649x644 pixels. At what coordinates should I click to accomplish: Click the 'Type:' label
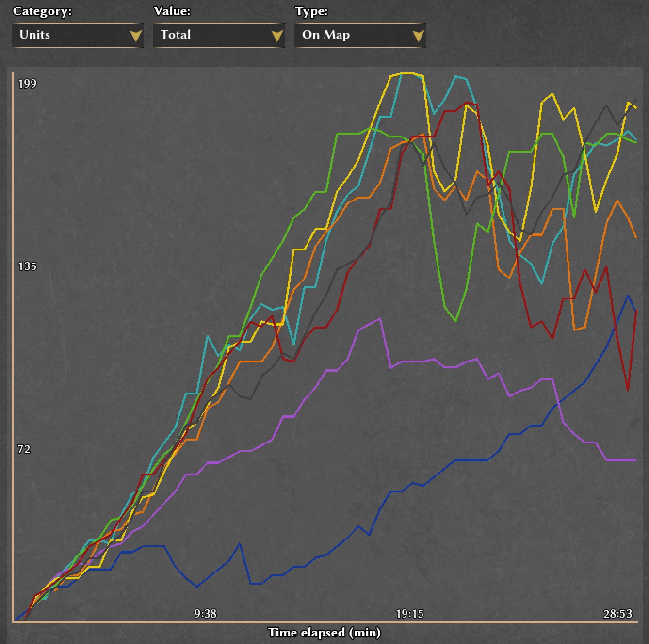click(x=311, y=11)
